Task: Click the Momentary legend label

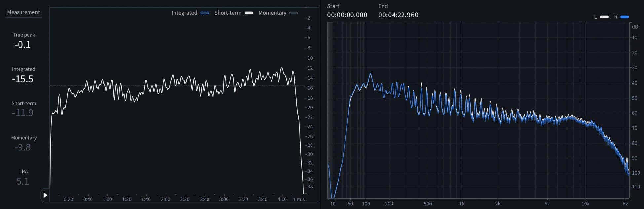Action: point(272,13)
